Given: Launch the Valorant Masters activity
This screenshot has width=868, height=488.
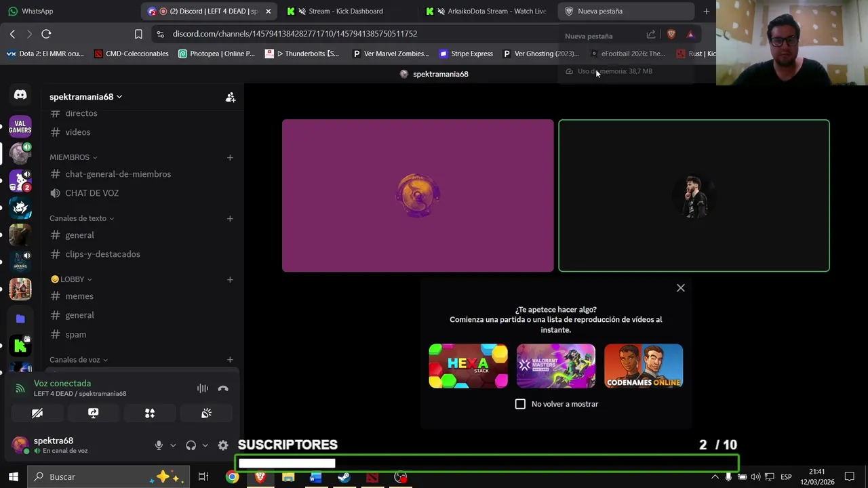Looking at the screenshot, I should pos(556,366).
